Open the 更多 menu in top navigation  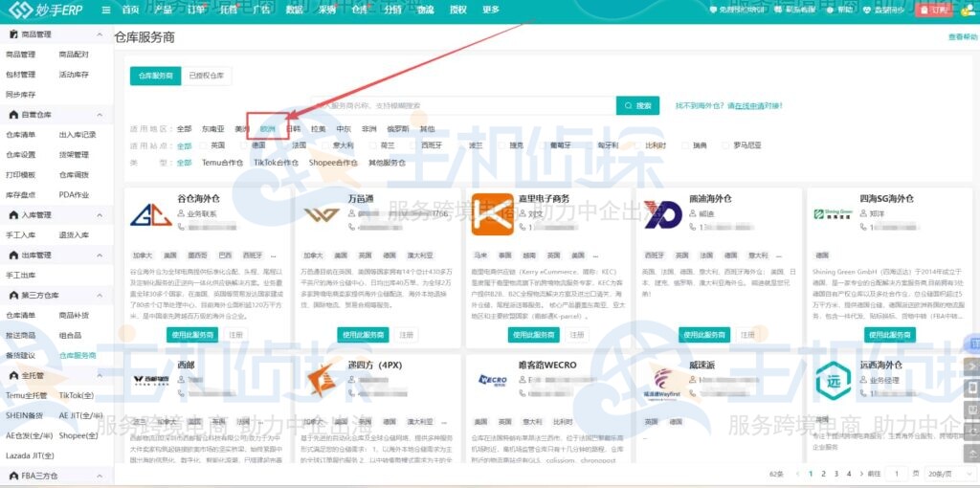491,10
